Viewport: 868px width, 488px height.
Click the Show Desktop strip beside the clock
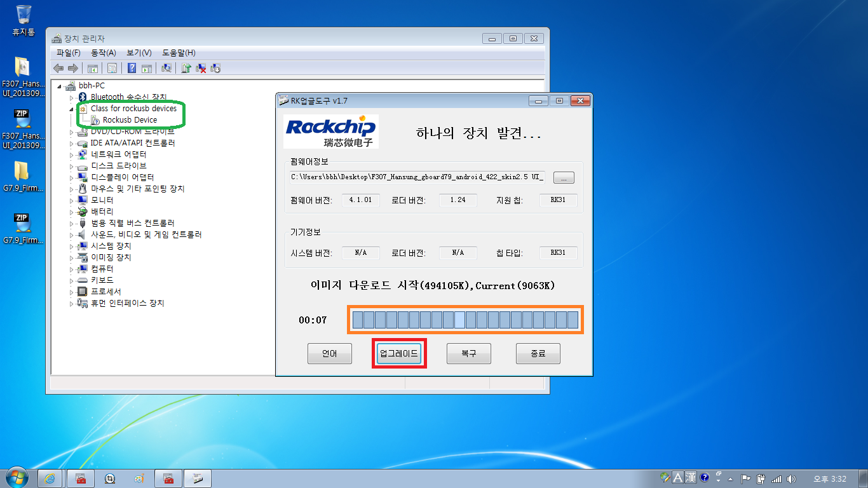point(862,478)
